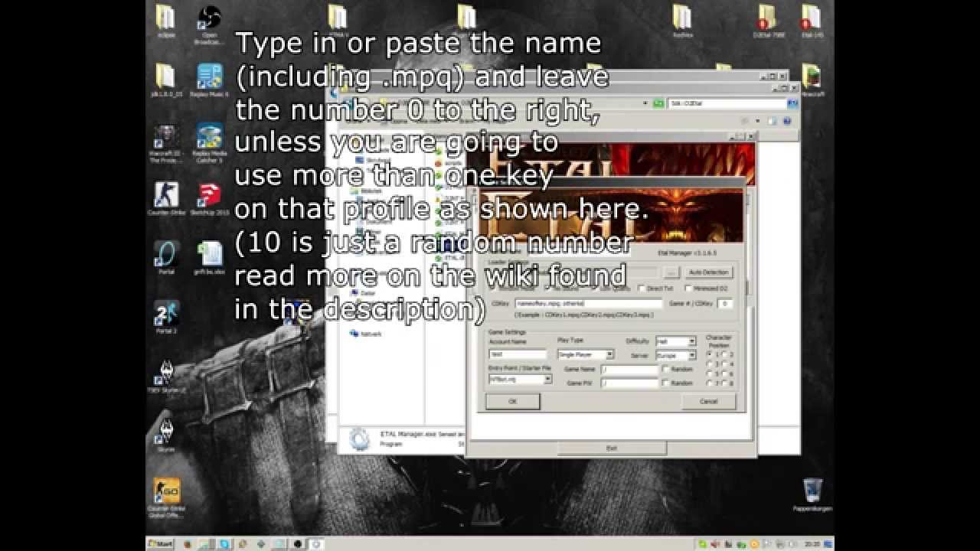Open the Entry Point / Starter File dropdown
The width and height of the screenshot is (980, 551).
(x=520, y=379)
